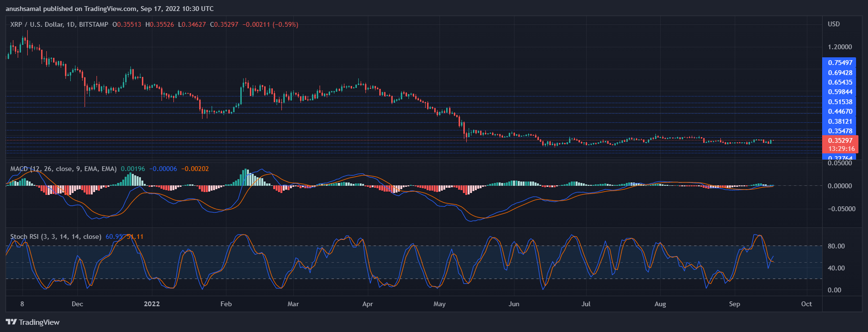
Task: Click the Oct label on time axis
Action: click(x=806, y=304)
